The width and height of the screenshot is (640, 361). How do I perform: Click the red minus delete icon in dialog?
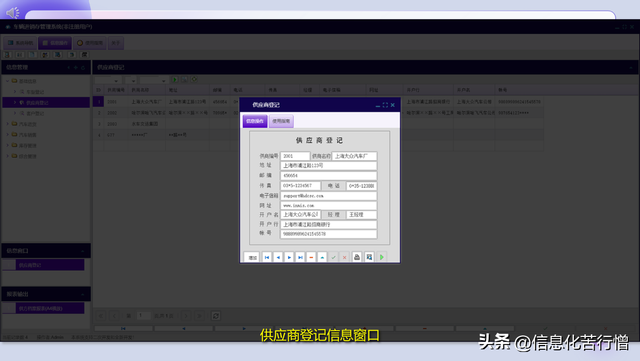(311, 257)
